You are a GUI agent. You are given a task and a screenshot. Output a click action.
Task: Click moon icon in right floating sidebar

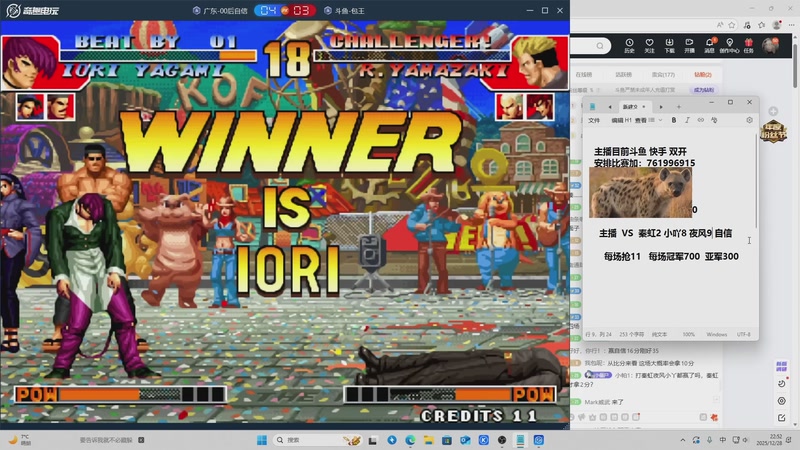pos(782,384)
